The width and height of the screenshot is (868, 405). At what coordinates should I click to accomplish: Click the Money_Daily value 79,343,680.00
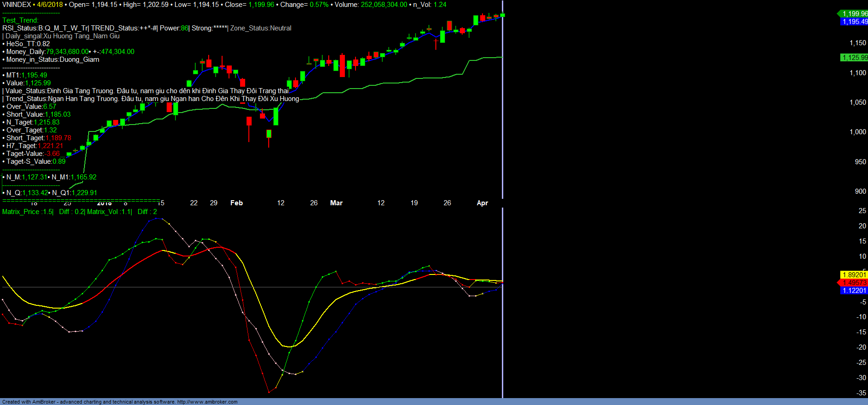67,52
